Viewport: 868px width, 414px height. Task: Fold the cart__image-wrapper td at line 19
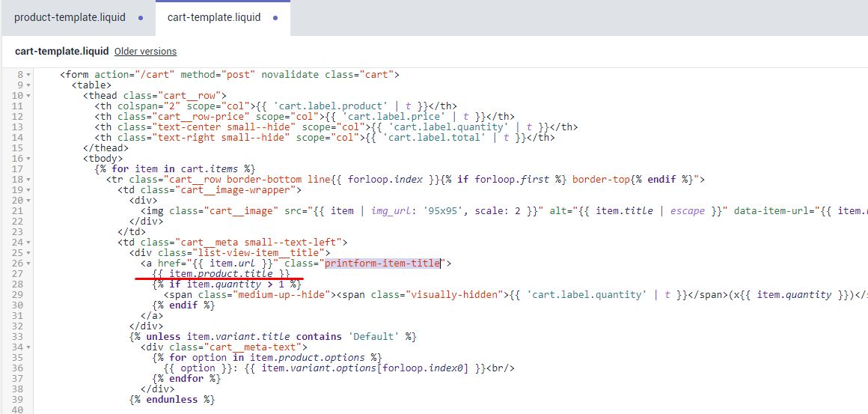click(28, 190)
